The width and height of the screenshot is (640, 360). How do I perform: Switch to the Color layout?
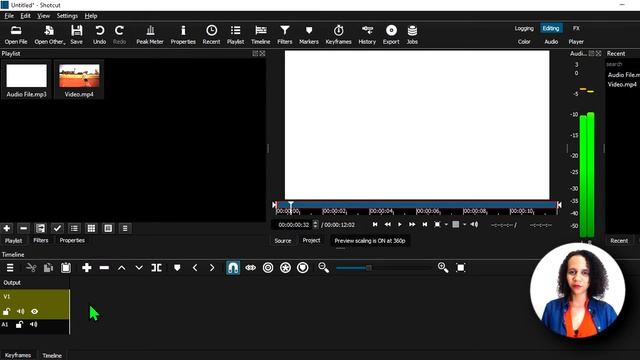pos(524,42)
